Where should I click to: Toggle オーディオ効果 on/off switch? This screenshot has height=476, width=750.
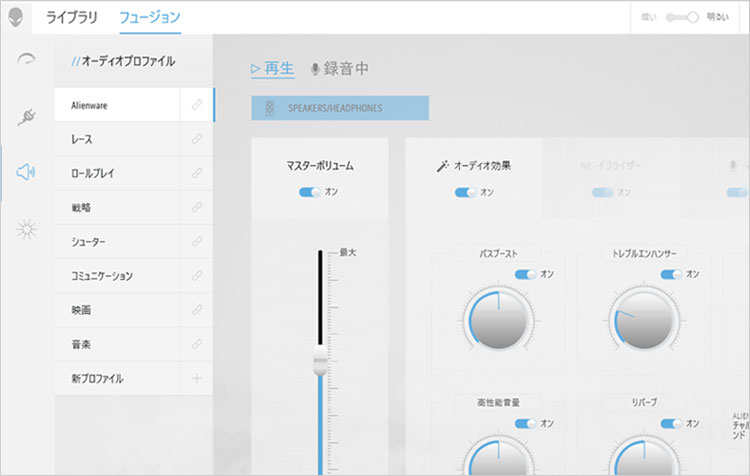click(465, 192)
